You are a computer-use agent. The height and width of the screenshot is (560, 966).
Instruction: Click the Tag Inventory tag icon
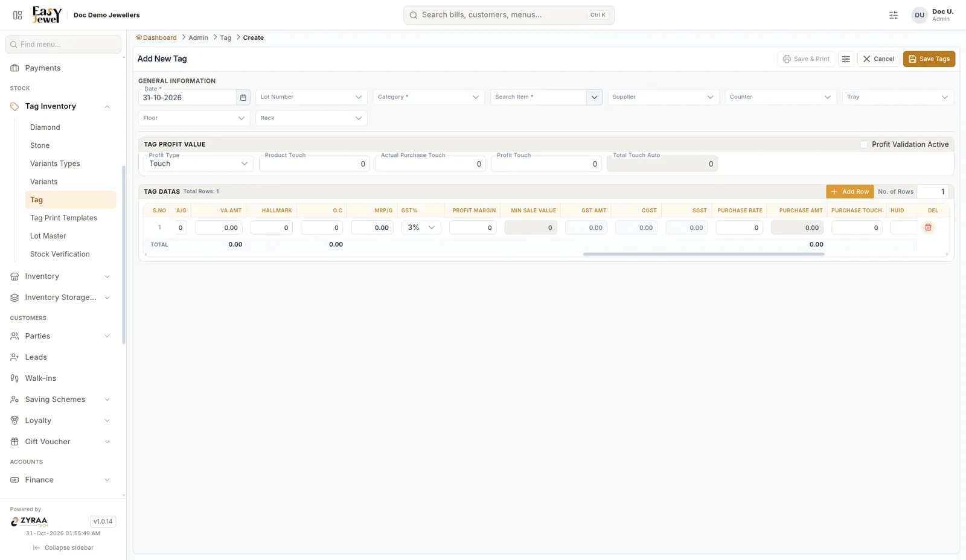coord(14,106)
